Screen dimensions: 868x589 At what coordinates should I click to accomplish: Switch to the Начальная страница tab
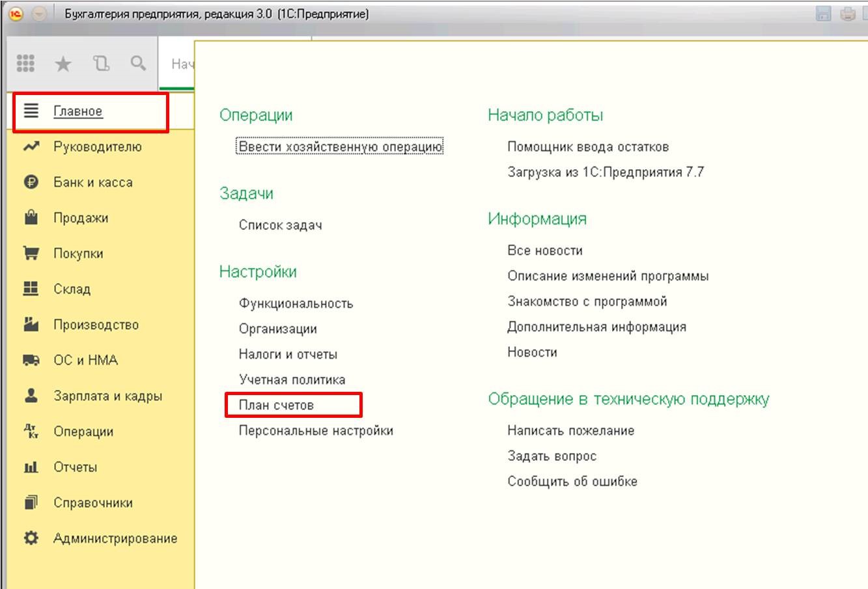pyautogui.click(x=177, y=64)
